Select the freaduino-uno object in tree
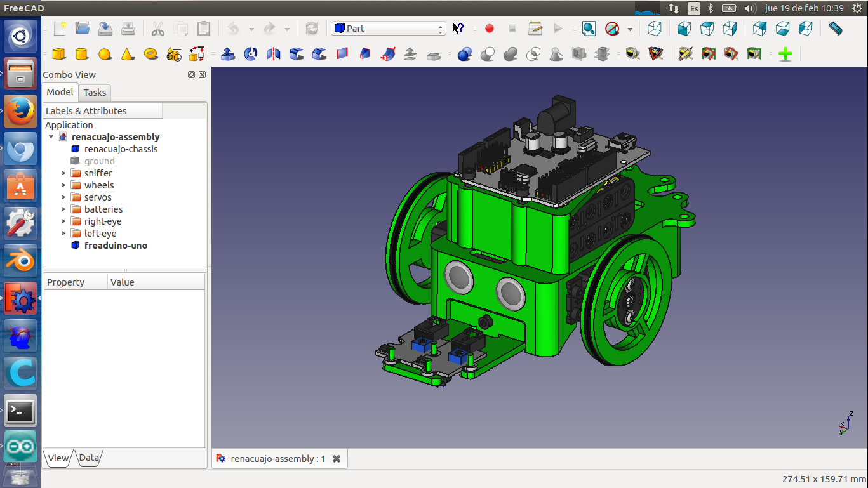Image resolution: width=868 pixels, height=488 pixels. coord(116,246)
